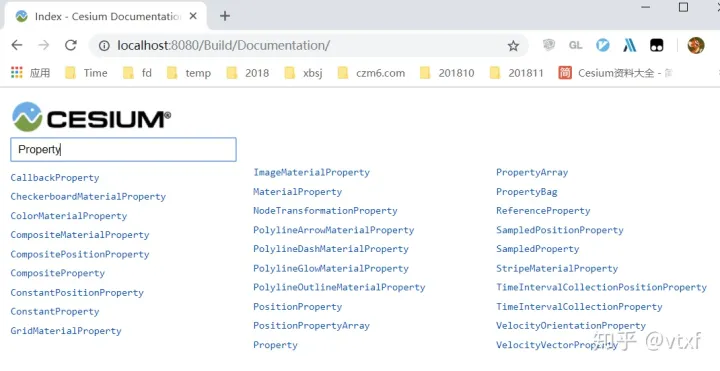The image size is (720, 371).
Task: Open the apps grid shortcut
Action: [x=17, y=73]
